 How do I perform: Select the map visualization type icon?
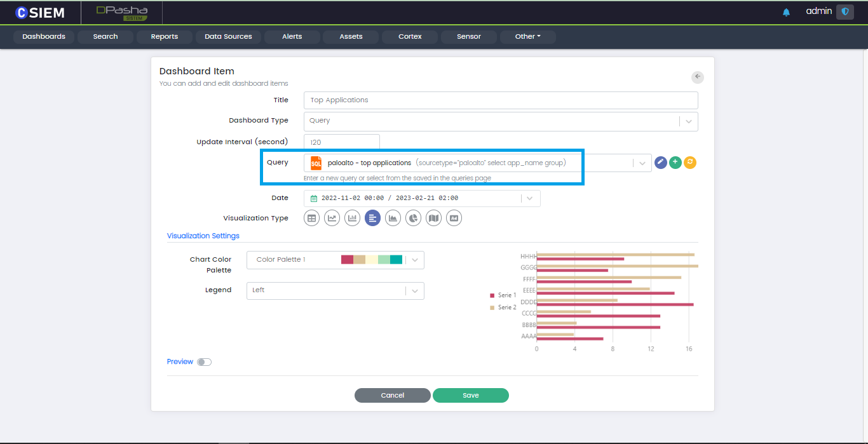point(433,219)
